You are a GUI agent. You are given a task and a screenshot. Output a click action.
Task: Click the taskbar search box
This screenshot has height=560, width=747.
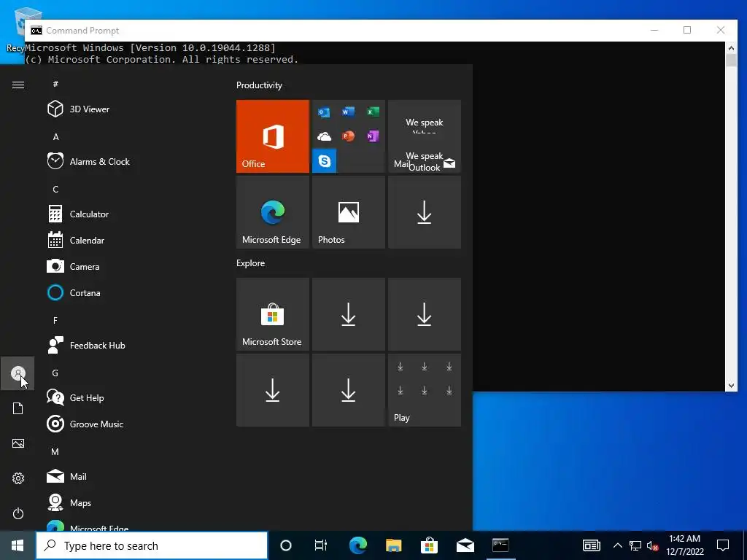(x=152, y=545)
